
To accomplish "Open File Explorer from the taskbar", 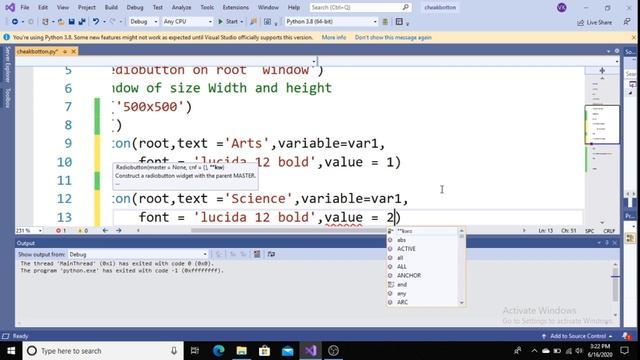I will pyautogui.click(x=242, y=351).
